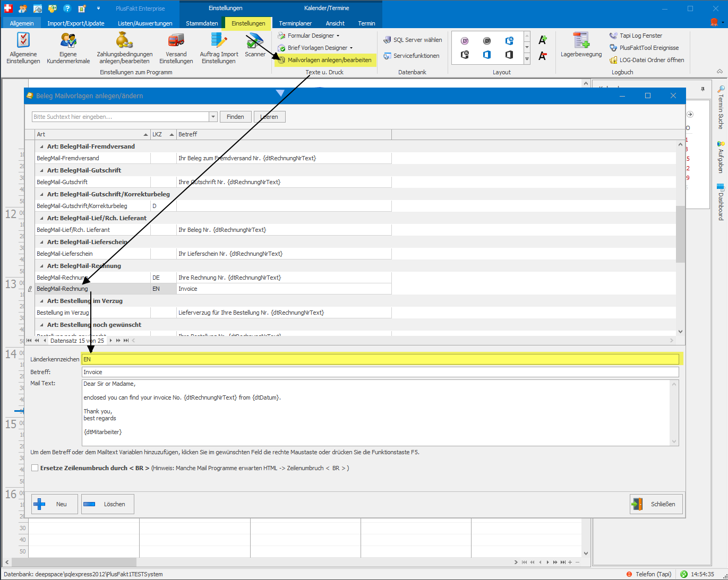Increase font size with A plus icon
The height and width of the screenshot is (580, 728).
point(542,40)
